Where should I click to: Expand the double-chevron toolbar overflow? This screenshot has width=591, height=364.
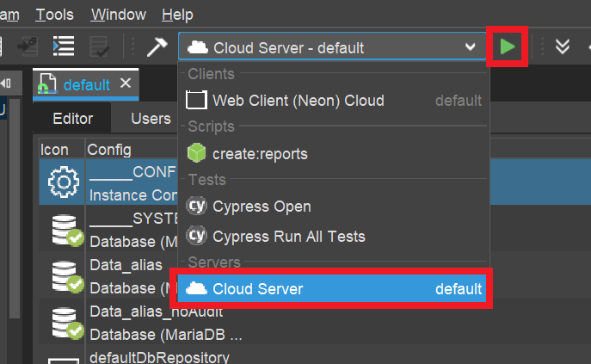(x=563, y=46)
